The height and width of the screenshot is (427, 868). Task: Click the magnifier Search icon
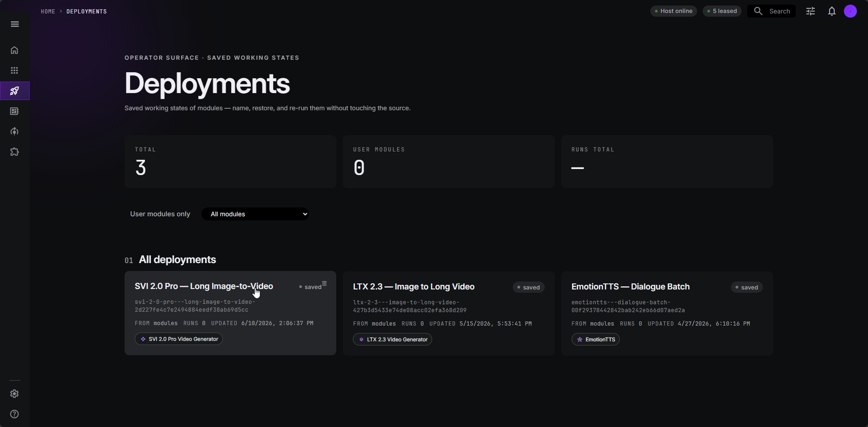pyautogui.click(x=758, y=11)
